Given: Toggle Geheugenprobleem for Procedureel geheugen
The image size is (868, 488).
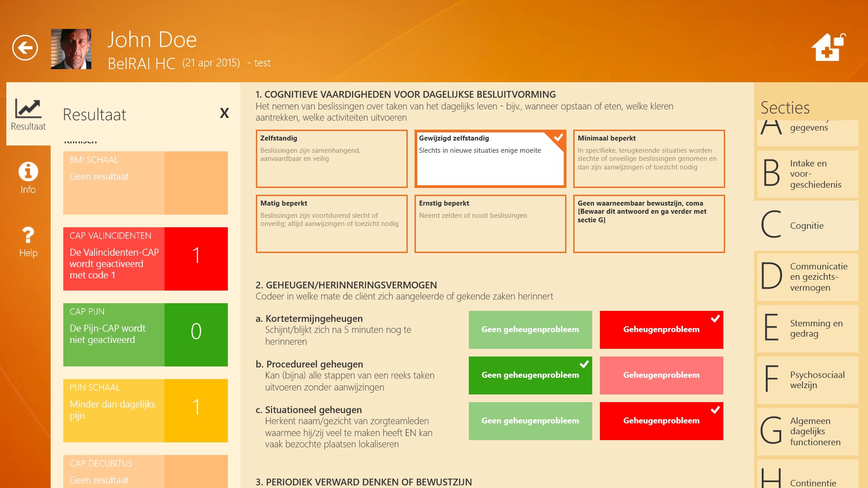Looking at the screenshot, I should click(x=661, y=375).
